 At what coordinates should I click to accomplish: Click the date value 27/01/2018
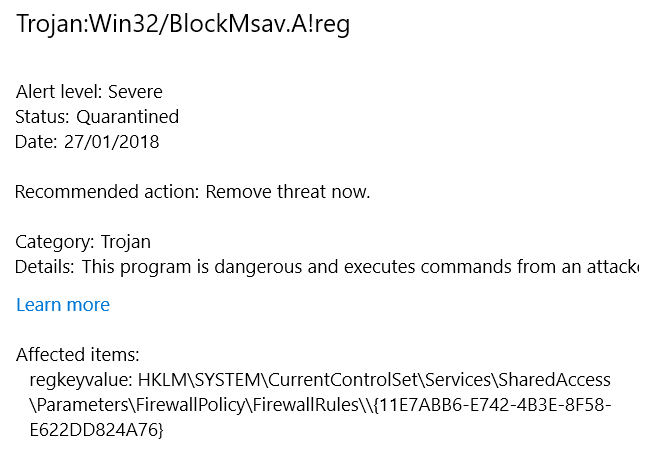111,141
